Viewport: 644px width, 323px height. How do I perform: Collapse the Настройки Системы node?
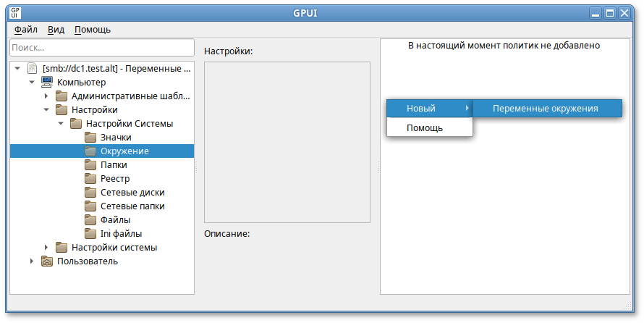[x=61, y=124]
